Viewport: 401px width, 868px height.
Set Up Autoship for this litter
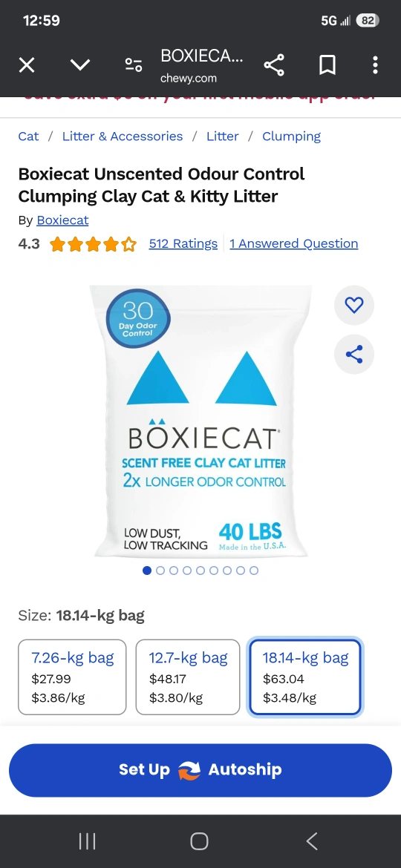(200, 770)
